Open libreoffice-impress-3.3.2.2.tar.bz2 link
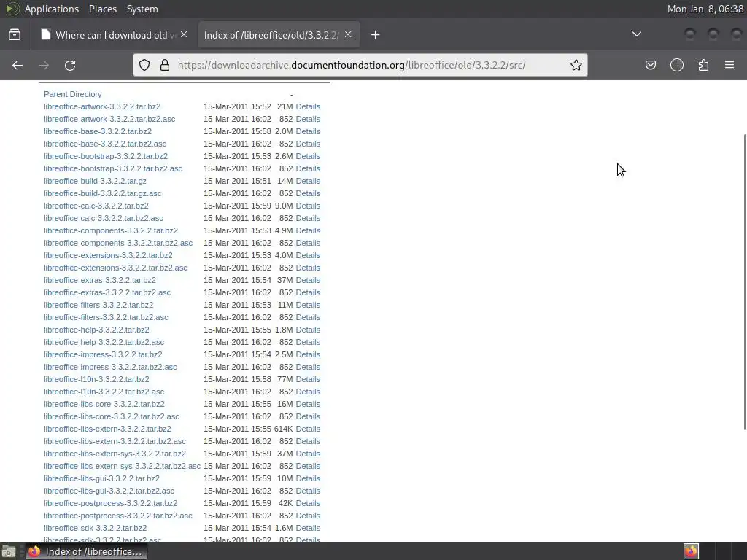This screenshot has width=747, height=560. (x=103, y=354)
